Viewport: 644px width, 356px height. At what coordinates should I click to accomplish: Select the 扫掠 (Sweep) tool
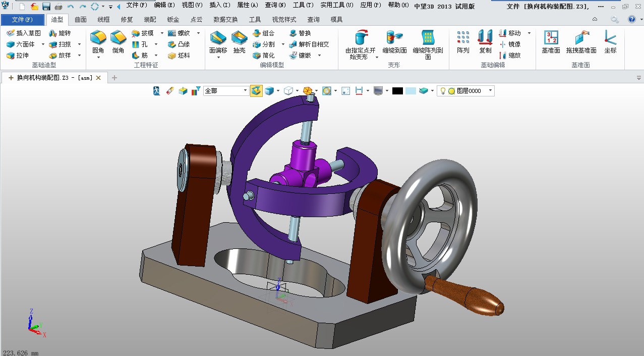pyautogui.click(x=61, y=44)
